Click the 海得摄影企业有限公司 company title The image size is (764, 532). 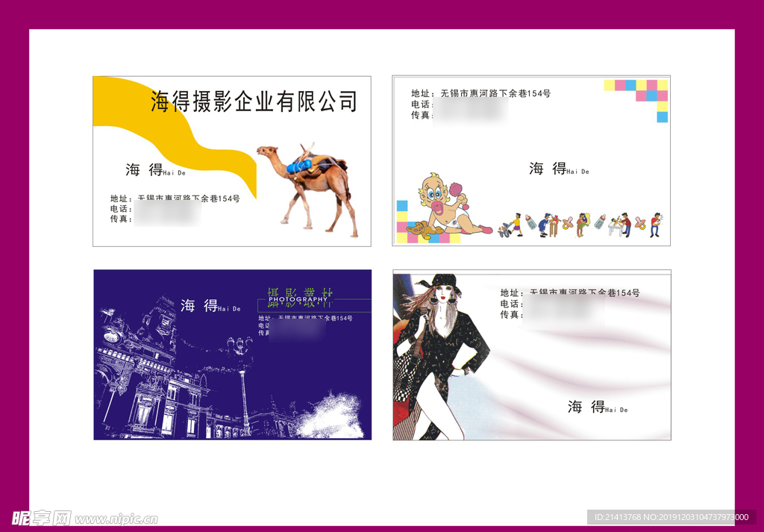coord(254,101)
